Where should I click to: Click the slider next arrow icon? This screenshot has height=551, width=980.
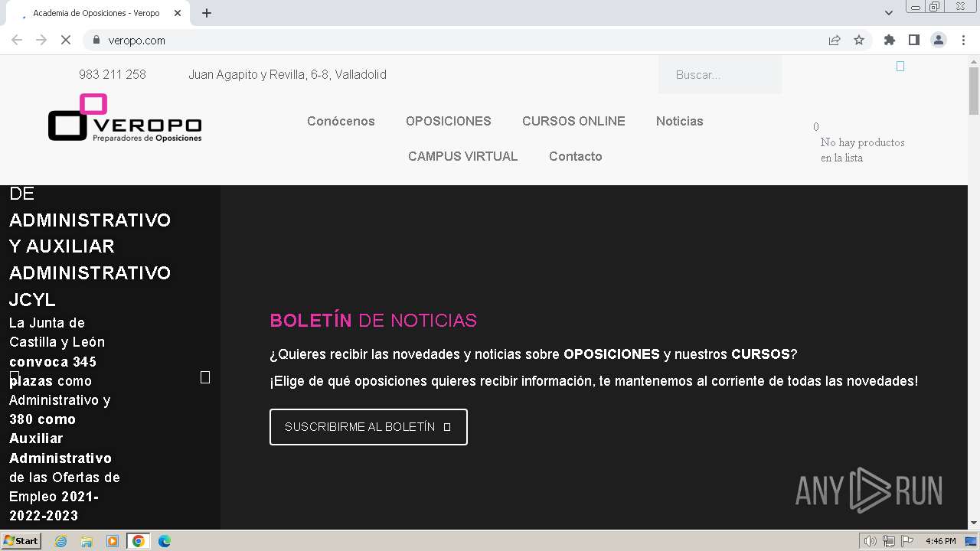point(205,377)
